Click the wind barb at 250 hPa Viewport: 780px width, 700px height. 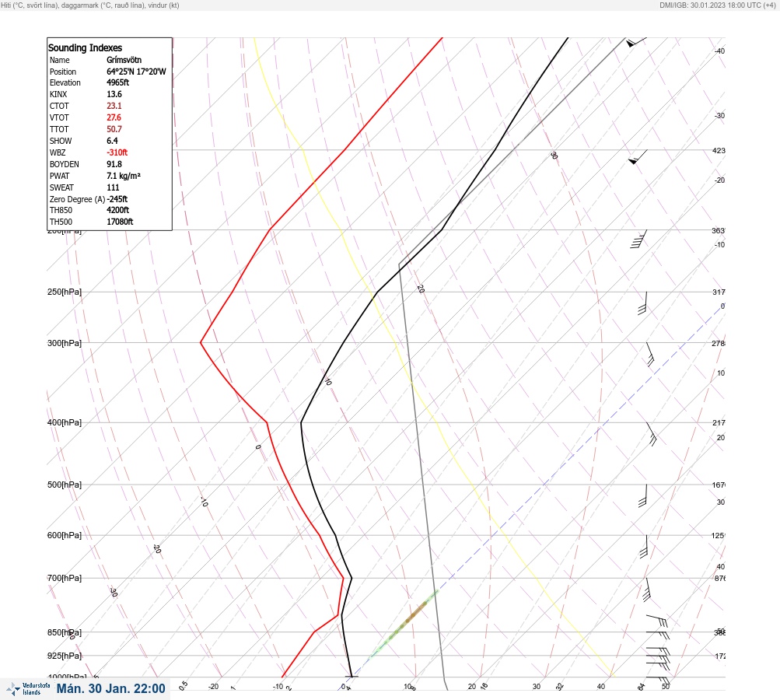(642, 303)
